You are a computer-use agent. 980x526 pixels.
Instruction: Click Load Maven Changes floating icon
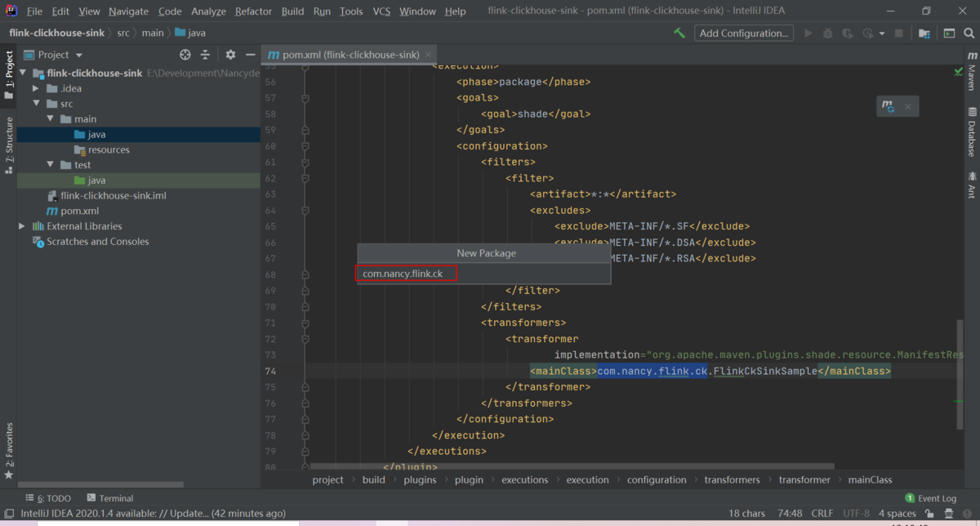[888, 106]
